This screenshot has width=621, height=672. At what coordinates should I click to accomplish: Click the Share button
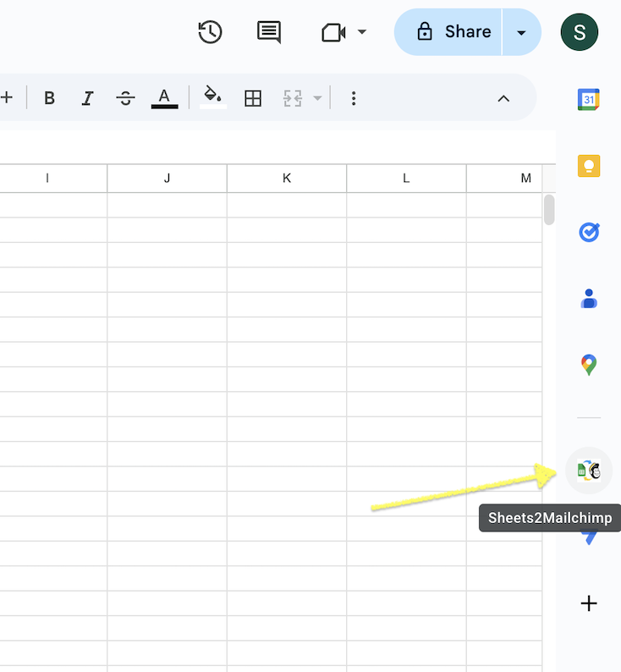[448, 32]
